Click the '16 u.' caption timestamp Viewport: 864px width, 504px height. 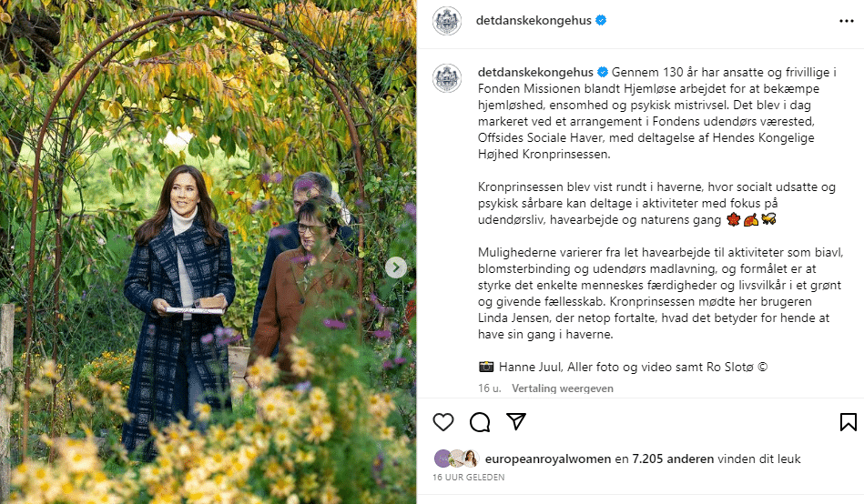(x=489, y=388)
